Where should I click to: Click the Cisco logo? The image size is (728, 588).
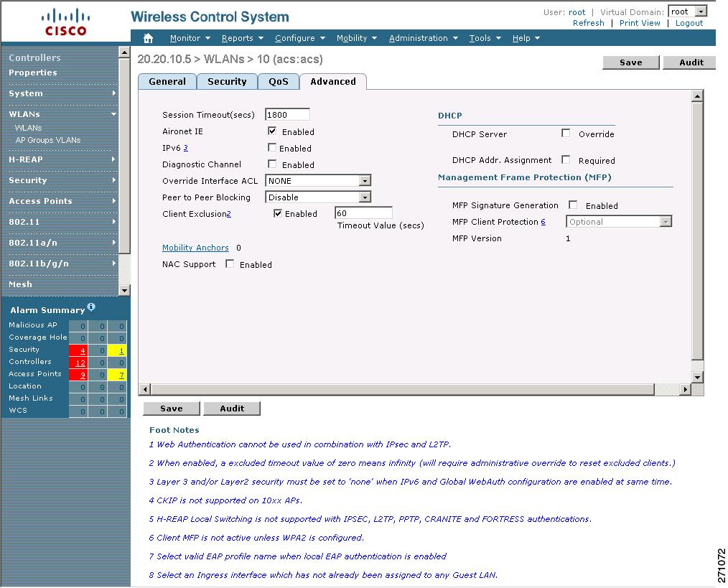(65, 23)
